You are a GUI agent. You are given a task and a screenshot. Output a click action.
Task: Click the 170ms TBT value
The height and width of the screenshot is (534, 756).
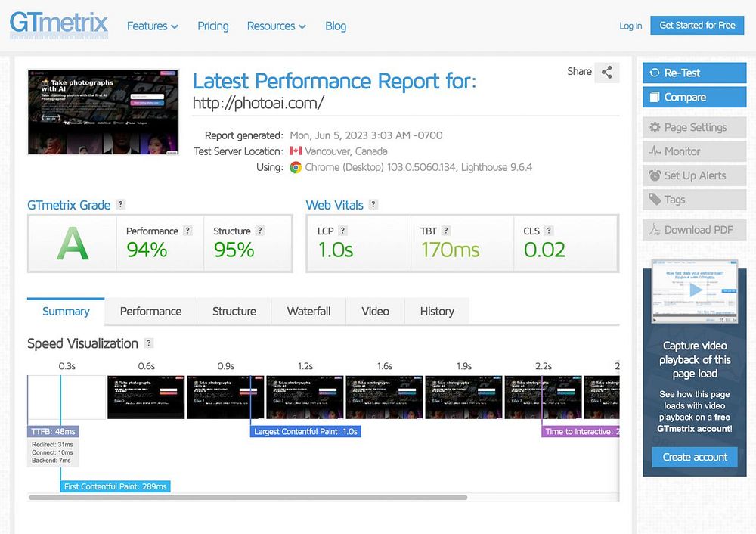pos(451,250)
